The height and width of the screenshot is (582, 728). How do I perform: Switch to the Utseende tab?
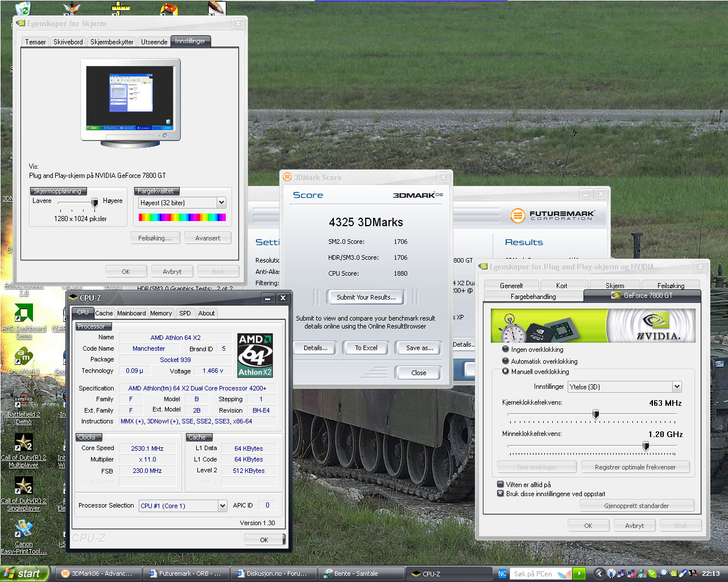pyautogui.click(x=154, y=42)
